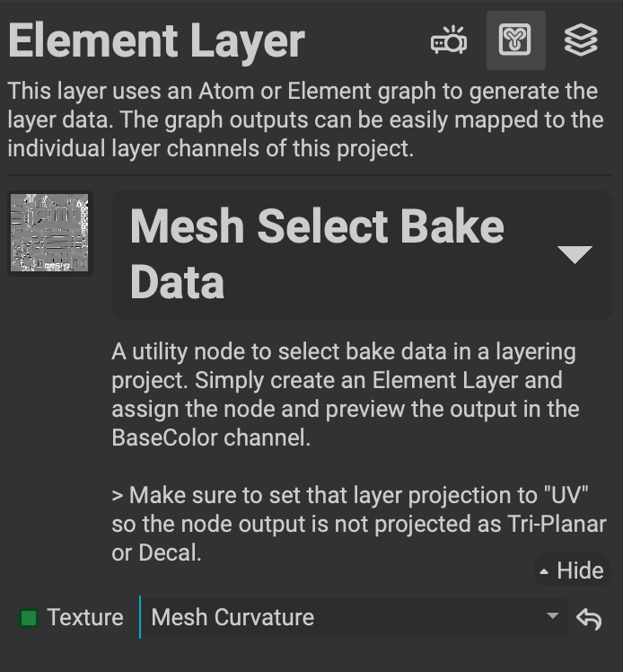Click the Element Layer heading
The width and height of the screenshot is (623, 672).
pyautogui.click(x=156, y=41)
